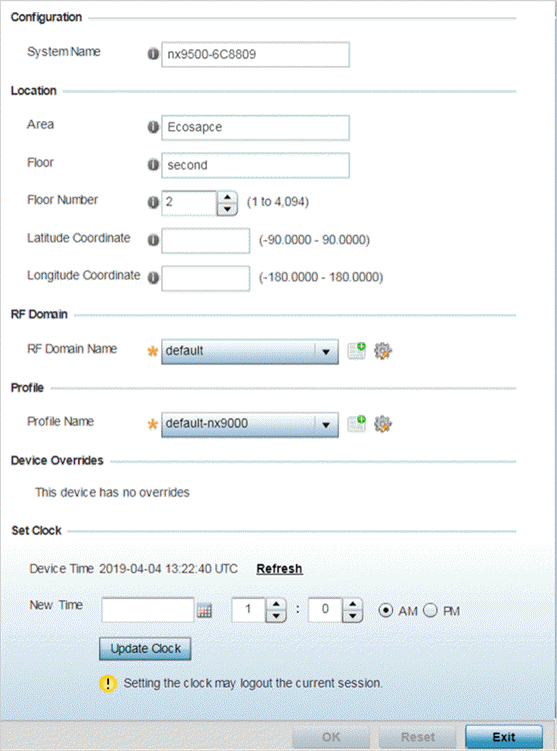The height and width of the screenshot is (751, 557).
Task: Increase the Floor Number value
Action: tap(227, 197)
